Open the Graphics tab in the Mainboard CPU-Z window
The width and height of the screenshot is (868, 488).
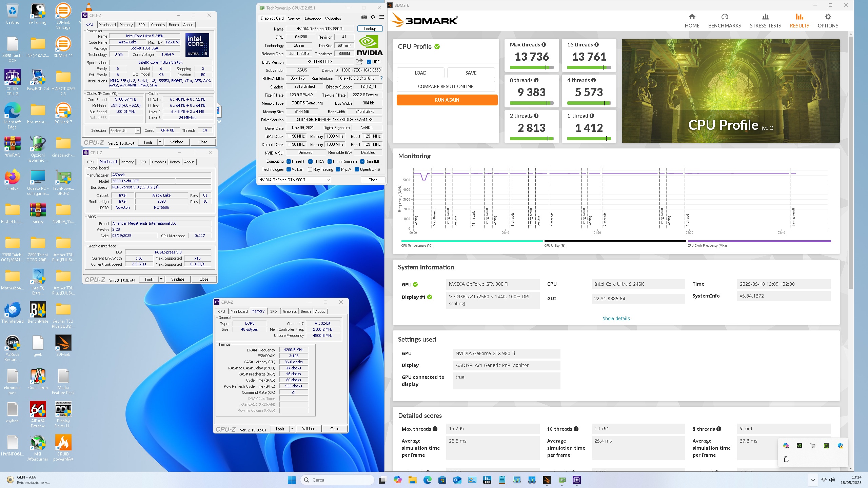click(159, 162)
